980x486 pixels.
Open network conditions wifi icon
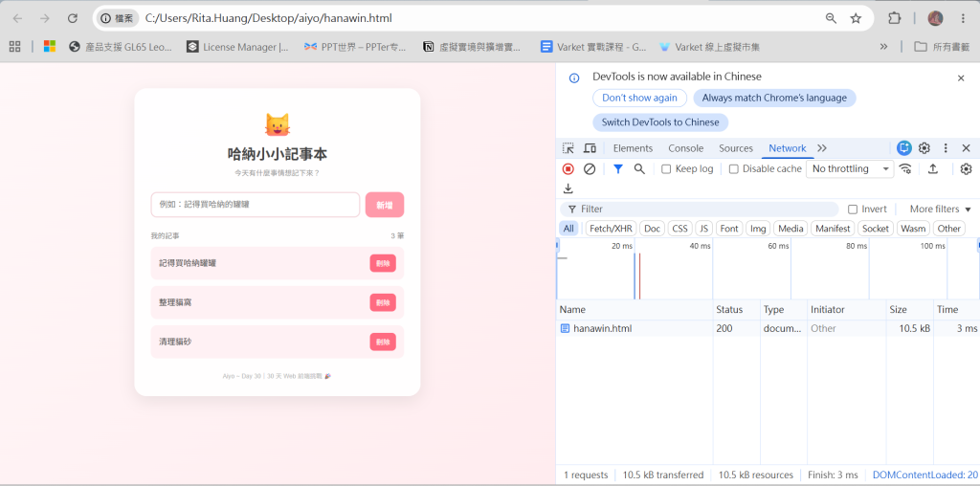tap(905, 168)
